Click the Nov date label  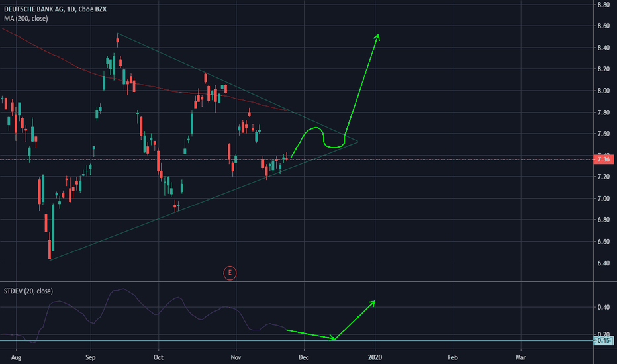click(x=236, y=357)
